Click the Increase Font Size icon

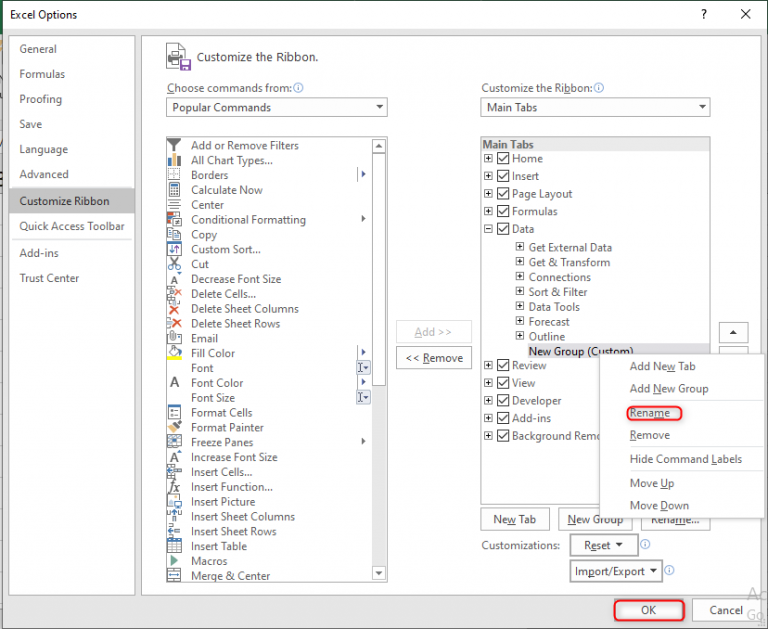[x=174, y=457]
